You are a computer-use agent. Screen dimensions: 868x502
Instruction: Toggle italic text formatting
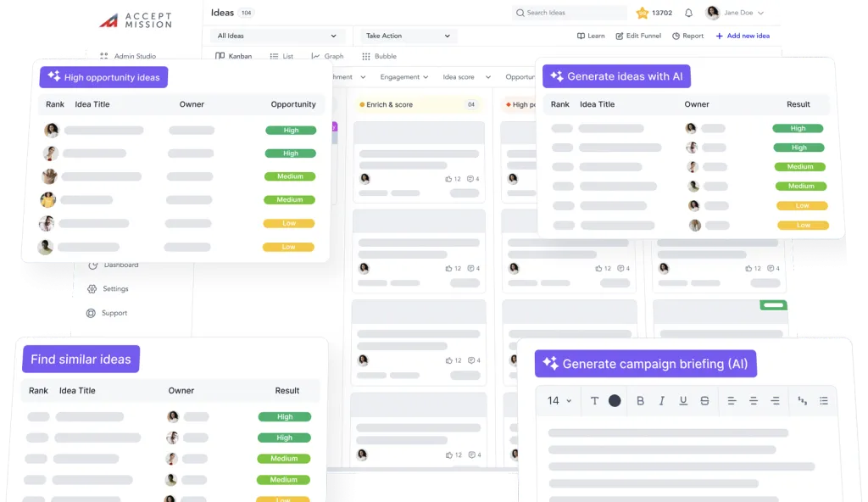pos(661,401)
